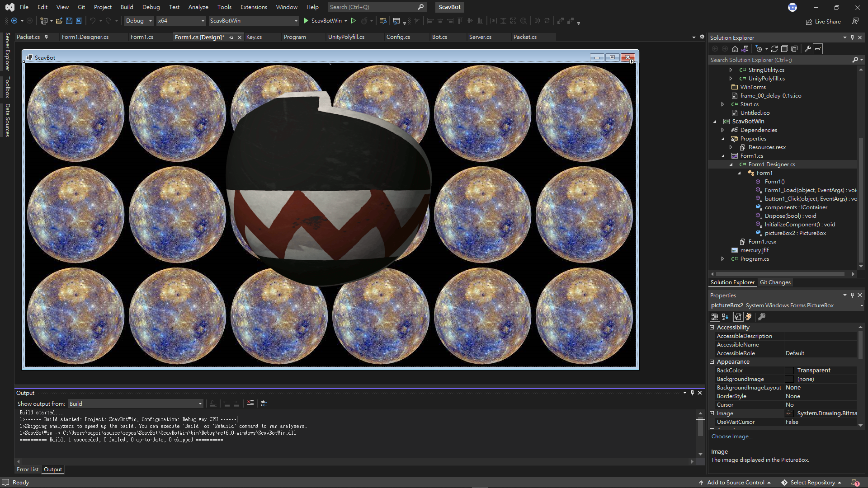
Task: Expand the Program.cs tree node
Action: [x=722, y=259]
